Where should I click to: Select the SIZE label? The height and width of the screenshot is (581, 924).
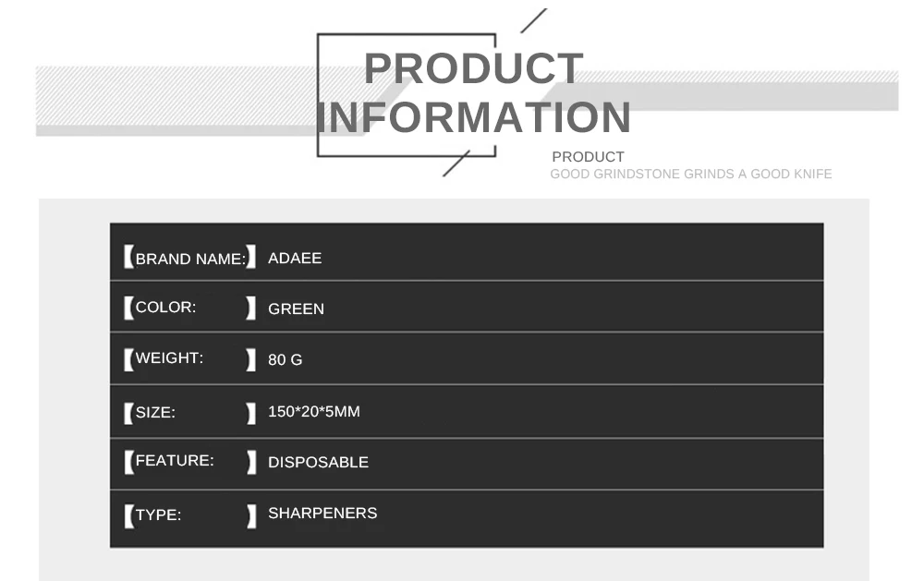click(x=155, y=412)
